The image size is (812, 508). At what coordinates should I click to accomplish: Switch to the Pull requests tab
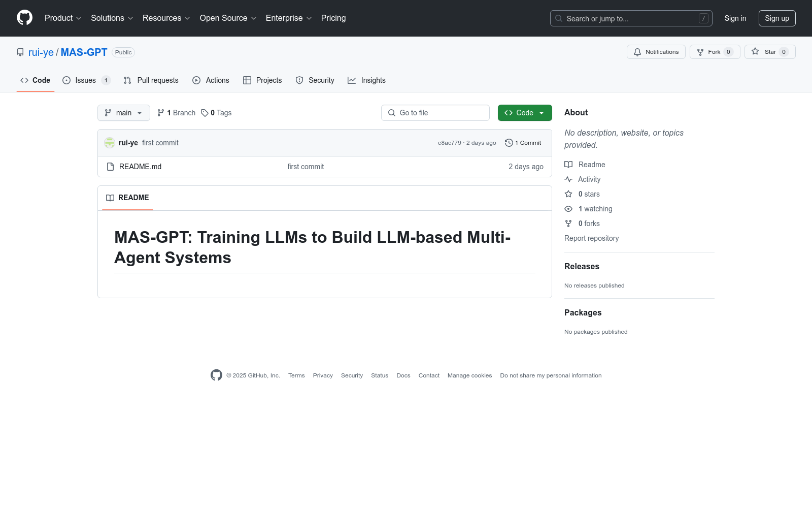tap(151, 80)
